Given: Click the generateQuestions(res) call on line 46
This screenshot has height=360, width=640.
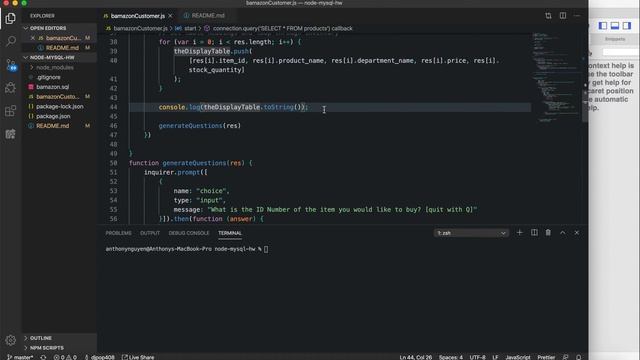Looking at the screenshot, I should coord(200,126).
